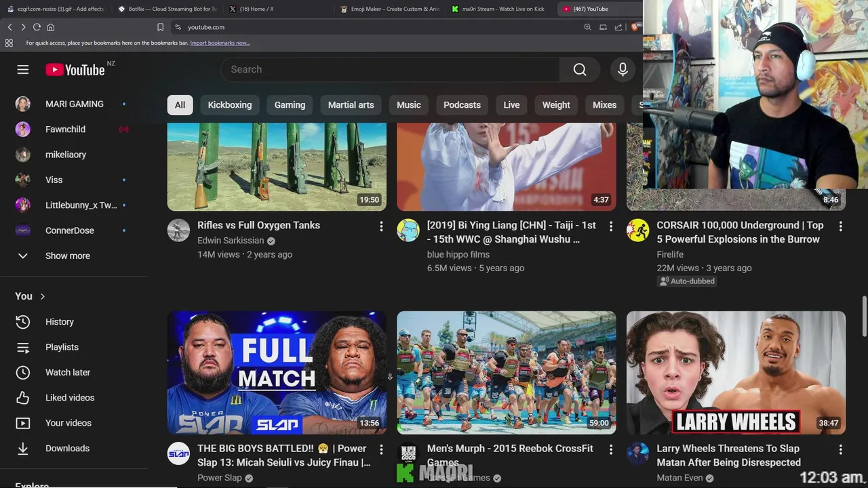Open Power Slap channel avatar

click(178, 453)
